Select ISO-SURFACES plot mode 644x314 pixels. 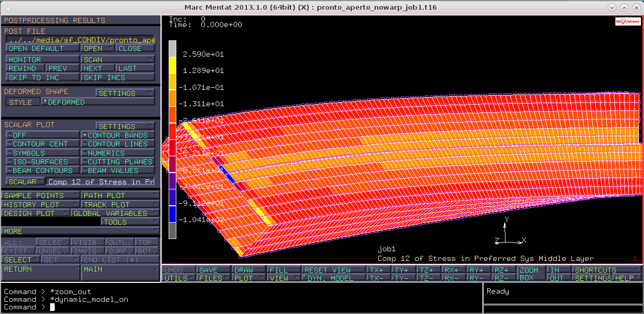point(42,161)
